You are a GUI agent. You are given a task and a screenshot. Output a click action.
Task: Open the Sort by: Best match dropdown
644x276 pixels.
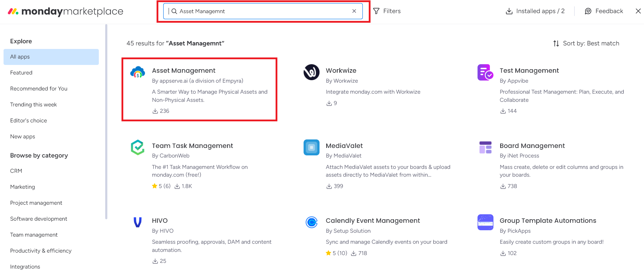[586, 43]
